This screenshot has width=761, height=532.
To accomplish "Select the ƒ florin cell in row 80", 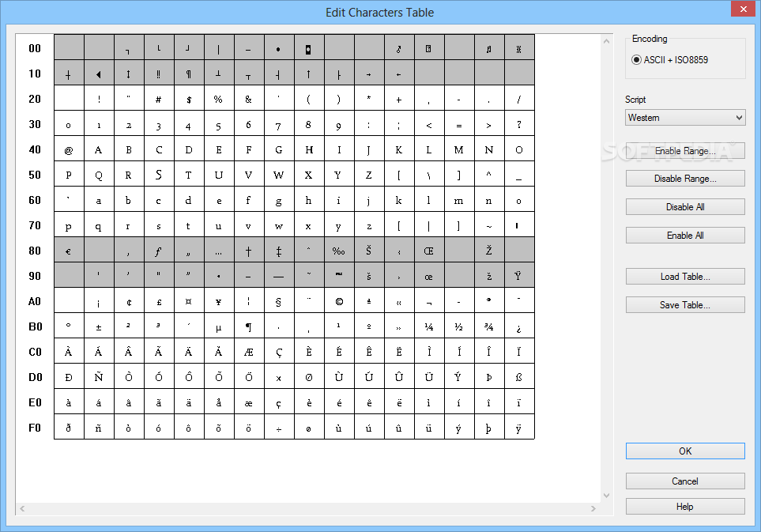I will [x=159, y=251].
